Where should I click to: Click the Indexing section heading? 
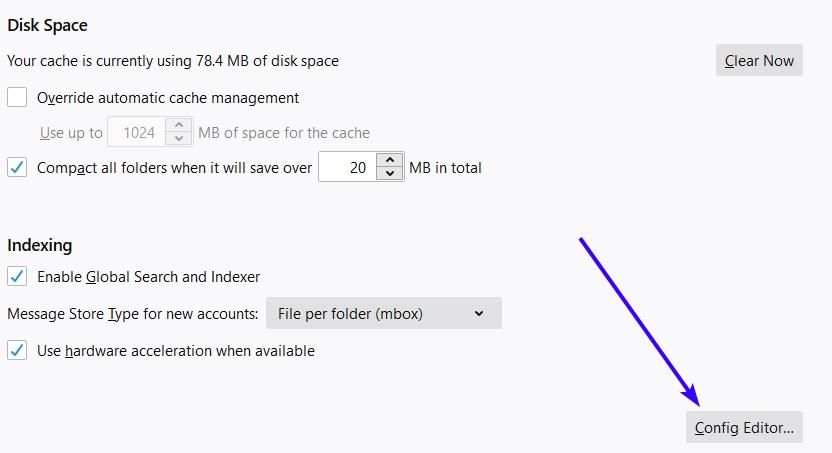pyautogui.click(x=40, y=245)
